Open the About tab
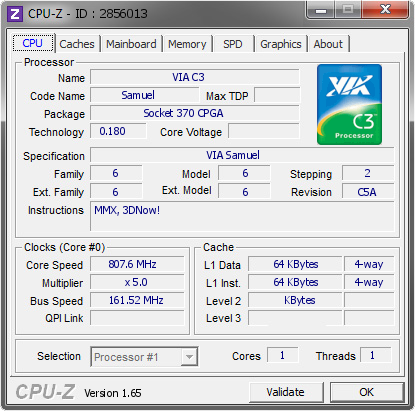 [x=328, y=44]
